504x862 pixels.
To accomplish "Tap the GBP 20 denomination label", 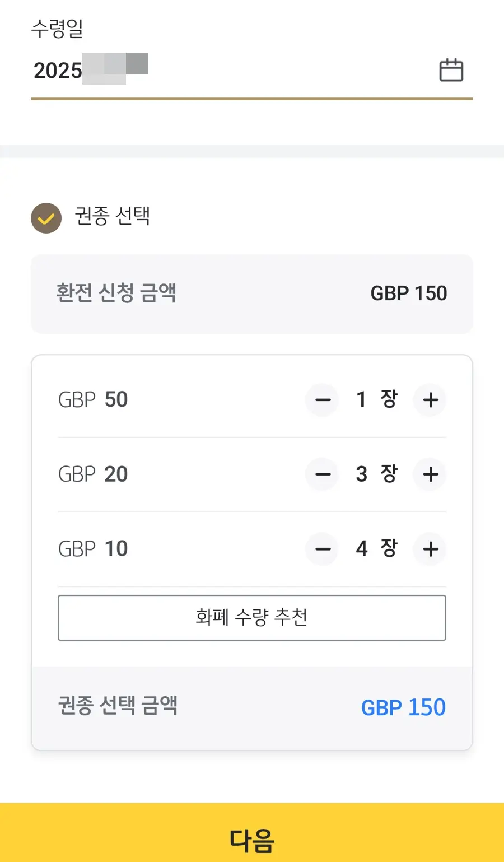I will [93, 474].
